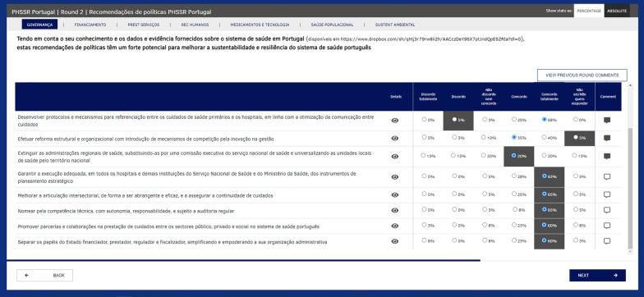
Task: Open details eye for 'Efetuar reforma estrutural' row
Action: click(395, 139)
